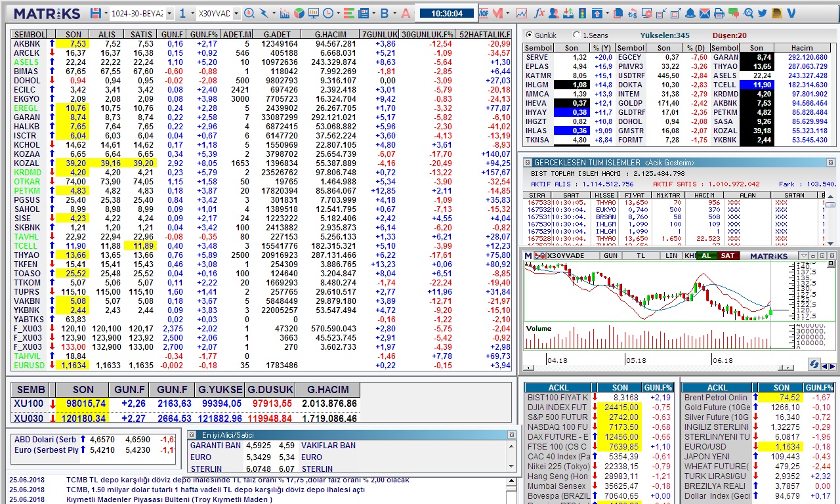The image size is (840, 504).
Task: Click the chart scroll-left blue arrow
Action: point(825,366)
